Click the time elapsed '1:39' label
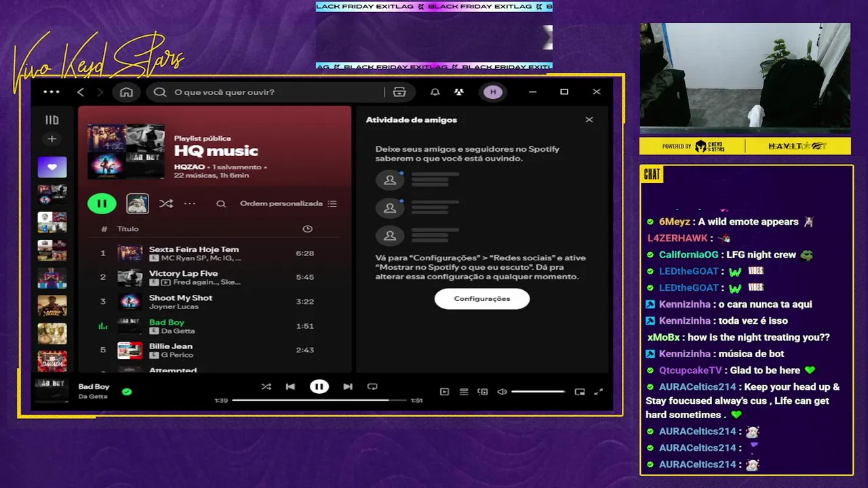This screenshot has width=868, height=488. 221,401
